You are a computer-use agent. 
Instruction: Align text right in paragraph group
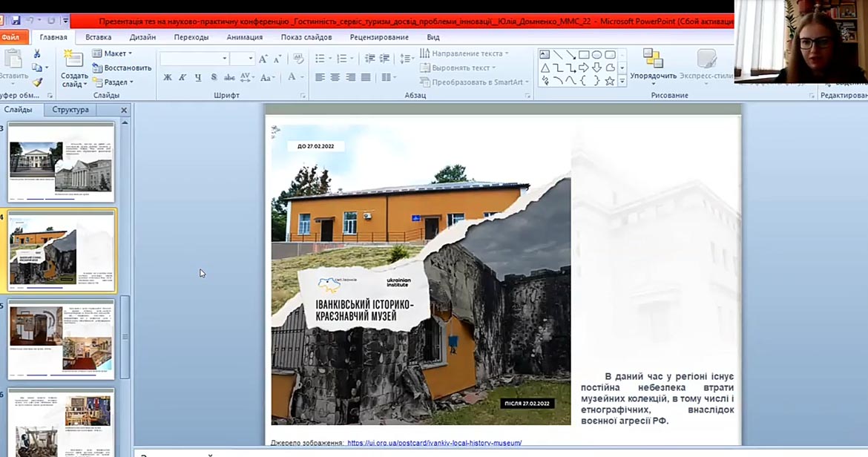pyautogui.click(x=350, y=77)
